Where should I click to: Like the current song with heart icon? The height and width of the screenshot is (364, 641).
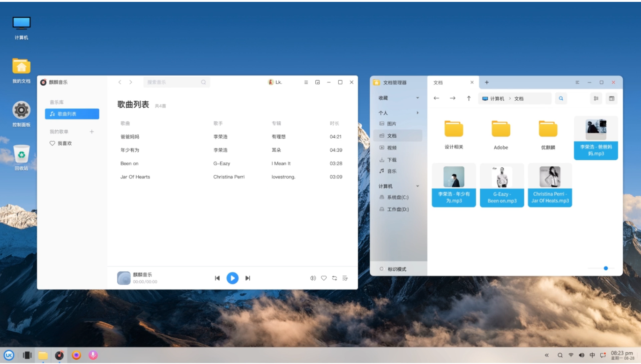click(x=324, y=278)
